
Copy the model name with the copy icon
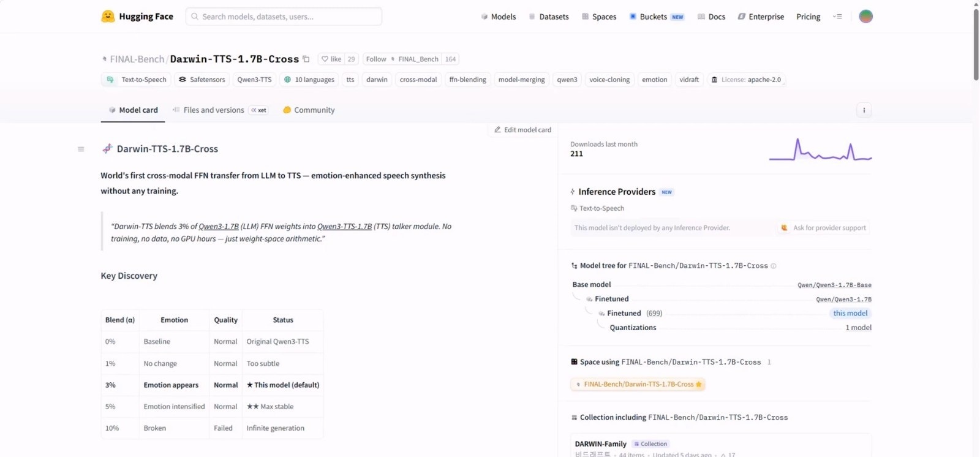306,59
